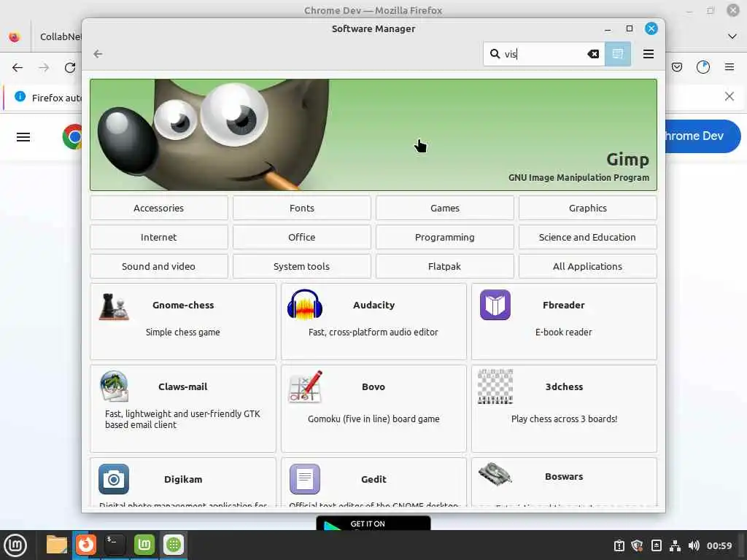Click the Firefox forward arrow
The height and width of the screenshot is (560, 747).
click(x=44, y=68)
